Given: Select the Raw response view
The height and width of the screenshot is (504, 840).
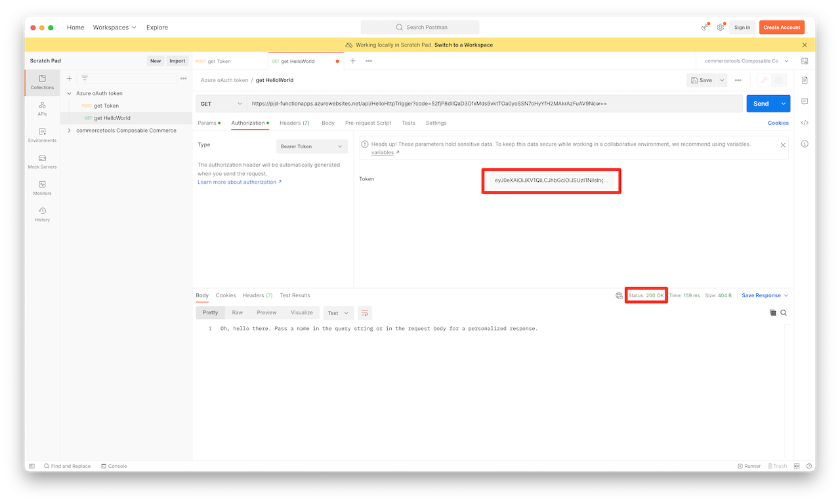Looking at the screenshot, I should pos(237,312).
